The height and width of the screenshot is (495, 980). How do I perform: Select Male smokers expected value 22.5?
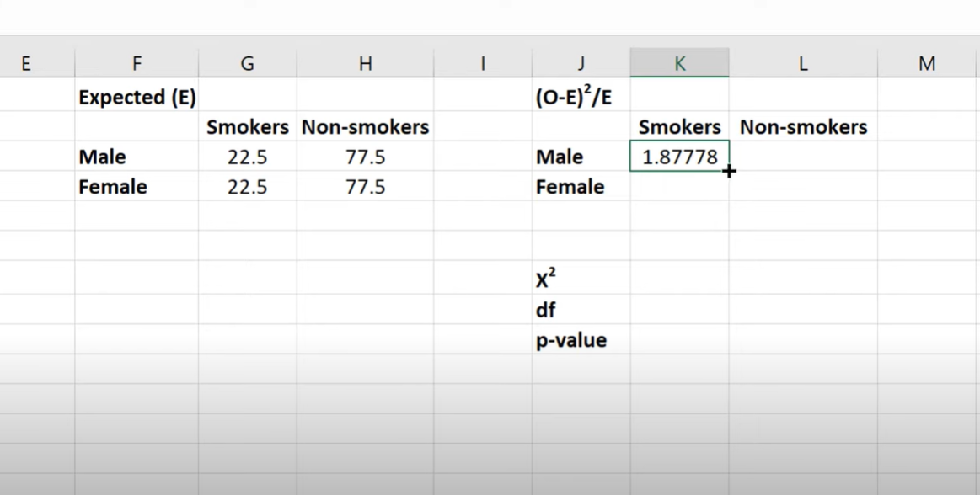click(247, 157)
